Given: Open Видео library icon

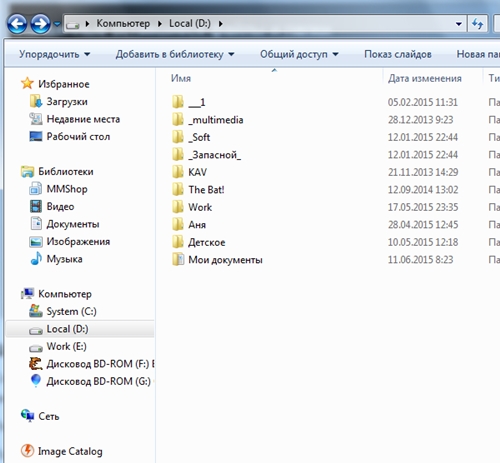Looking at the screenshot, I should coord(36,206).
